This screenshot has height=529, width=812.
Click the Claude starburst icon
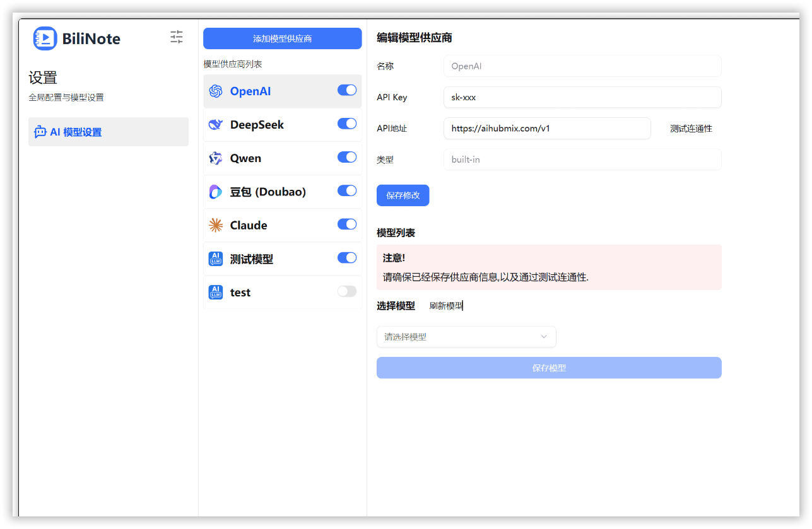(x=216, y=225)
